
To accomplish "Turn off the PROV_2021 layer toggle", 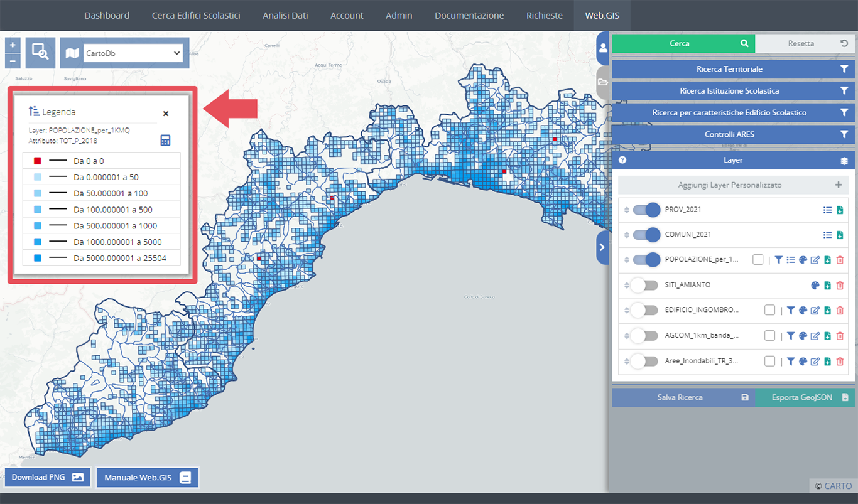I will [x=646, y=210].
